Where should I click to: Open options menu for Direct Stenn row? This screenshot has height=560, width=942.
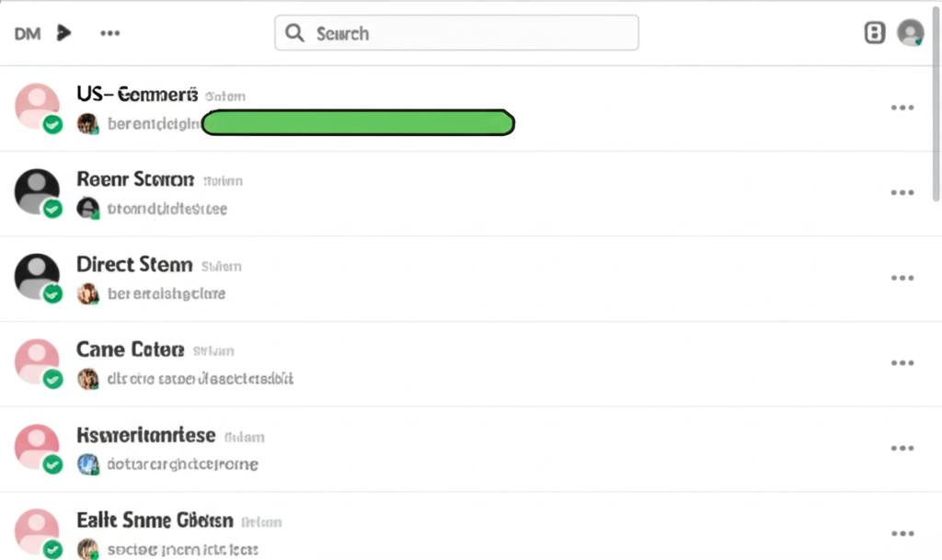point(902,278)
